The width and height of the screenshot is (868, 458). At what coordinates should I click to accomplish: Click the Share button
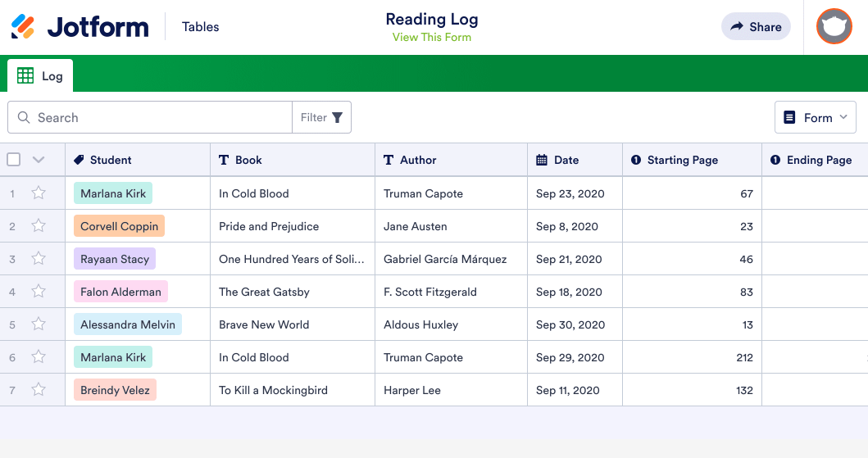(x=755, y=27)
